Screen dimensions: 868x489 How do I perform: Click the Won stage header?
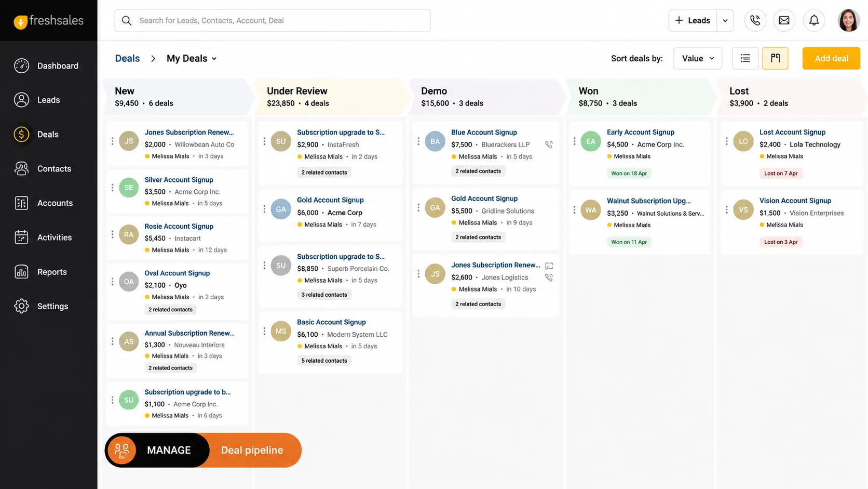(x=641, y=97)
